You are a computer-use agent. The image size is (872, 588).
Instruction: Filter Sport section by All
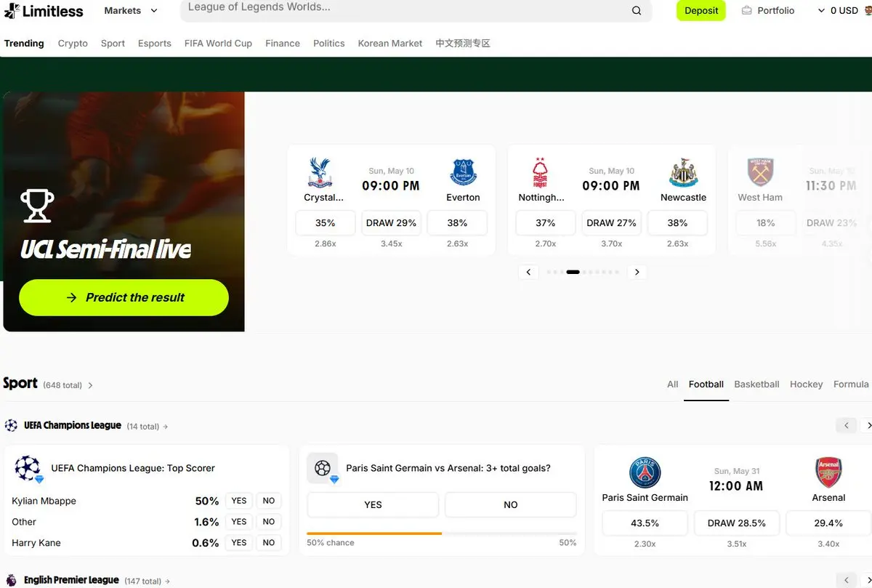(x=673, y=384)
